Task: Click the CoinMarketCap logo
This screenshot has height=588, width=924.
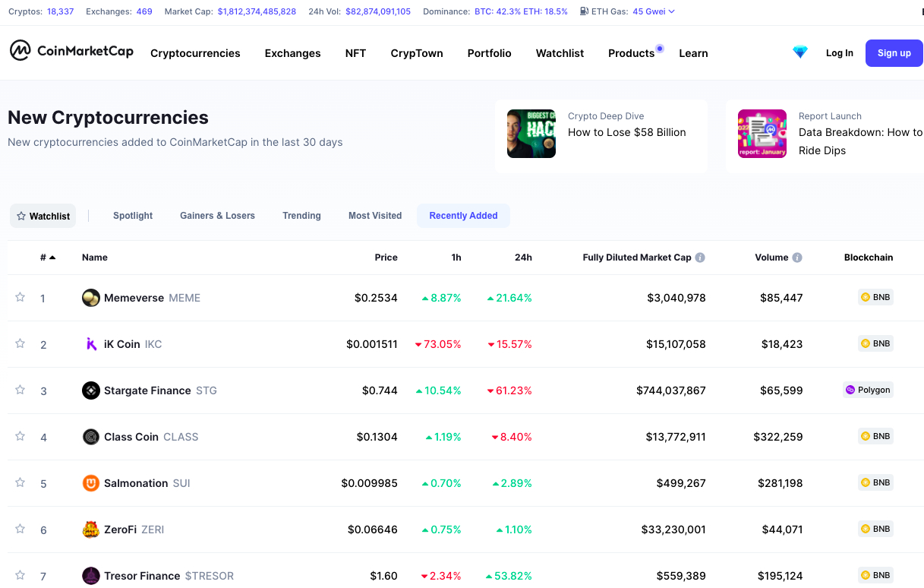Action: (71, 51)
